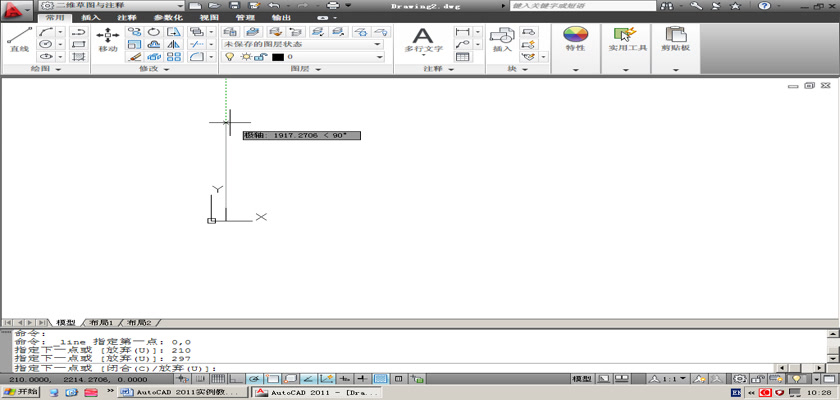Switch to the Insert (插入) ribbon tab

pos(90,18)
